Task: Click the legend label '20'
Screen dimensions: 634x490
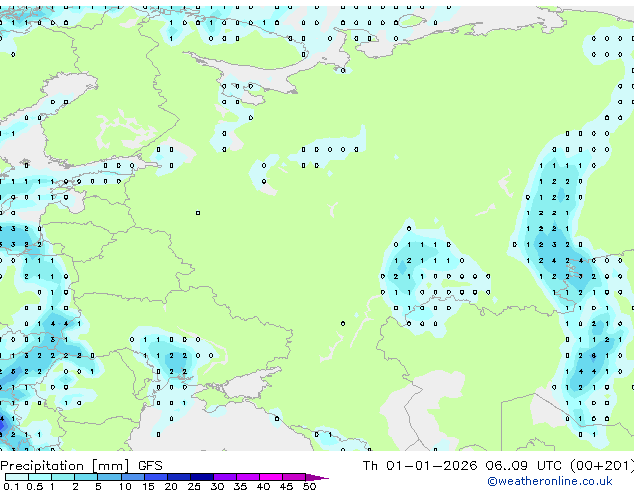Action: tap(171, 486)
